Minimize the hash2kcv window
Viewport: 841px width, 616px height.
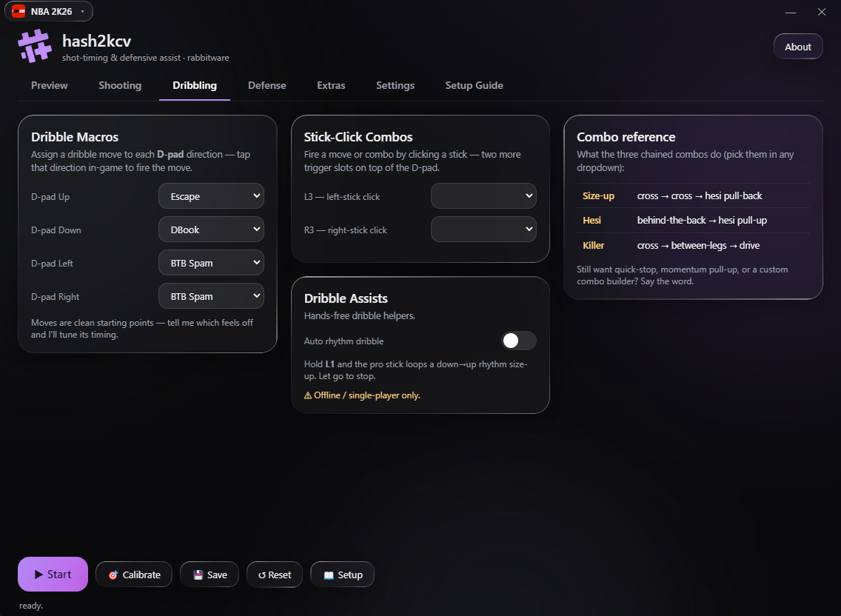click(x=791, y=12)
